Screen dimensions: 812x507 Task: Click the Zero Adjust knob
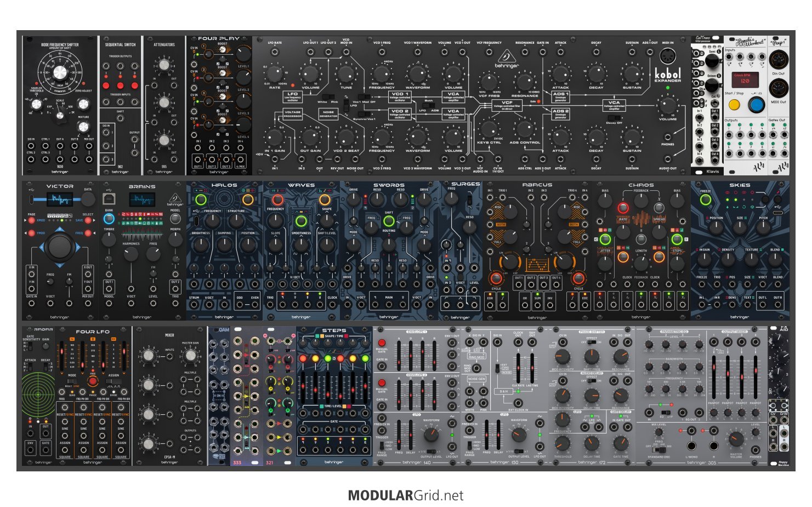pos(83,104)
